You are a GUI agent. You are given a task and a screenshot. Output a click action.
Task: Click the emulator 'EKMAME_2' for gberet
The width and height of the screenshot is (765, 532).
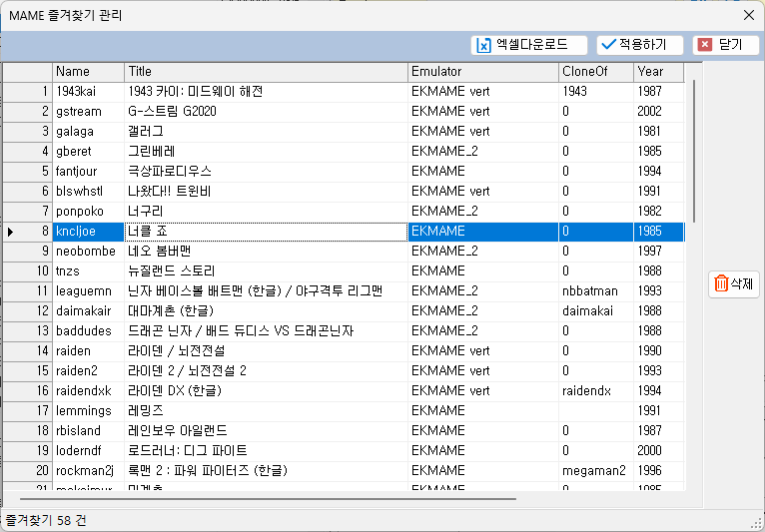click(x=444, y=152)
